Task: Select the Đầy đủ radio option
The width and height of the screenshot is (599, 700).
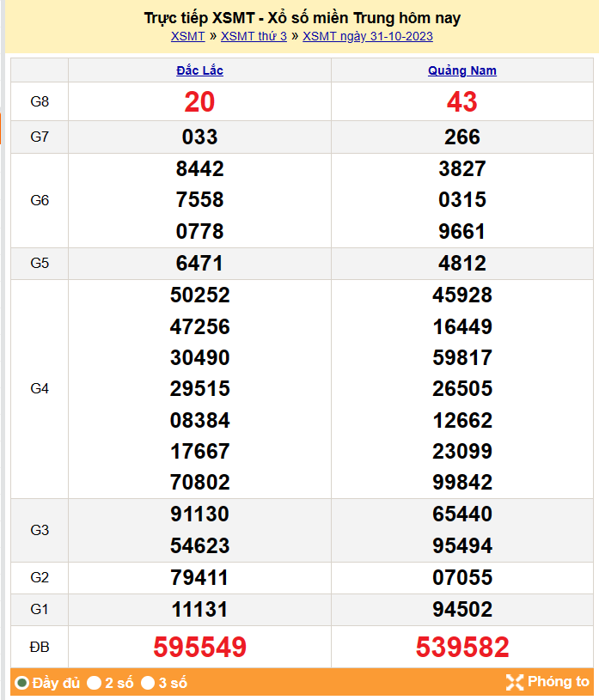Action: tap(22, 684)
